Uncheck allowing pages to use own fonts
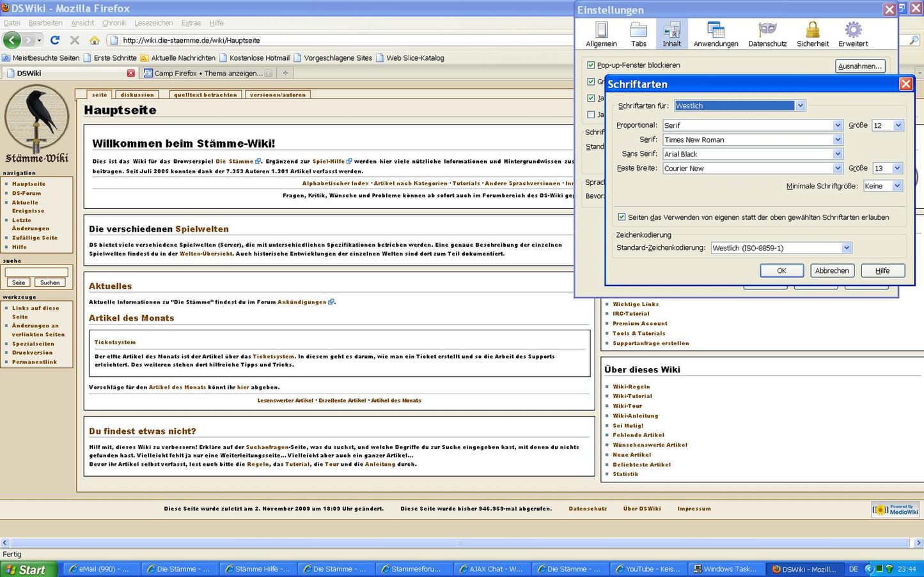924x577 pixels. pos(622,217)
